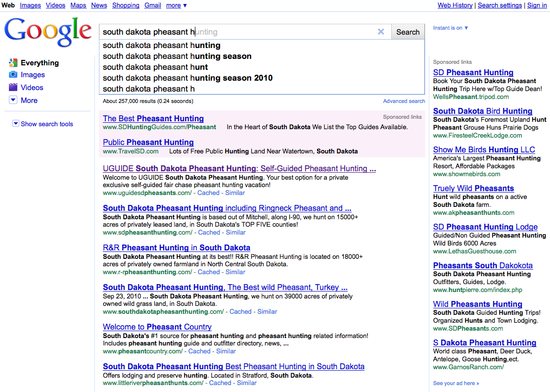Click www.TravelSD.com URL text
This screenshot has height=392, width=550.
click(x=130, y=151)
